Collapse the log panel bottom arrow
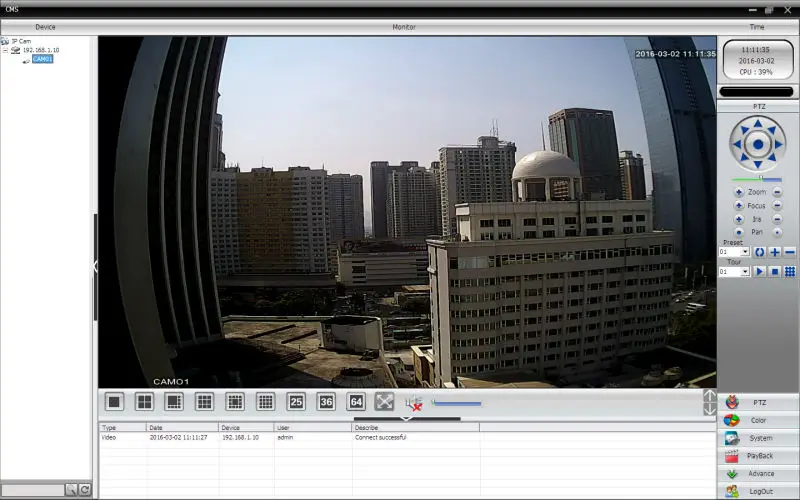The image size is (800, 500). [407, 419]
